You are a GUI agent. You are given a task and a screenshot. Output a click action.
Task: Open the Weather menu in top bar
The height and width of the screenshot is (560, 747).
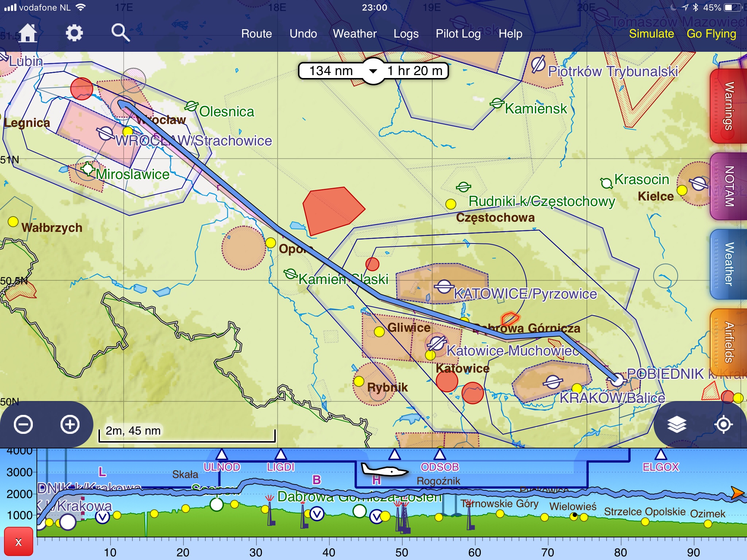(355, 34)
